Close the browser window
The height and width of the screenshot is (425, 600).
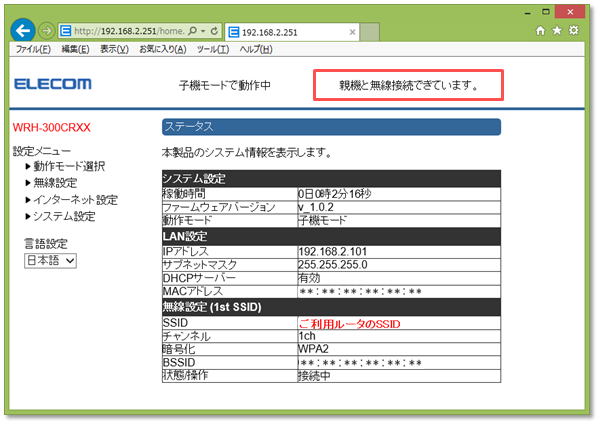pos(570,12)
